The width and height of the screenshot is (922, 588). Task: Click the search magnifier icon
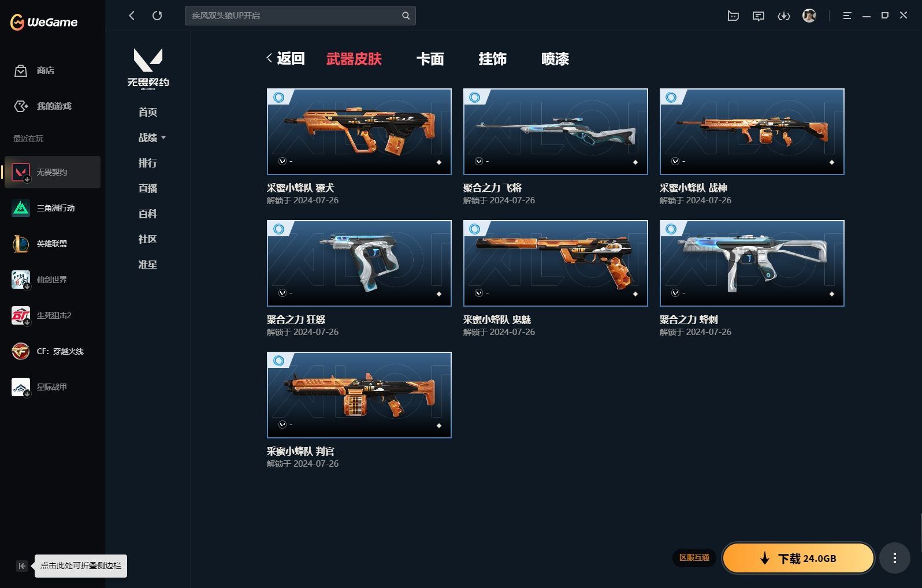point(406,16)
